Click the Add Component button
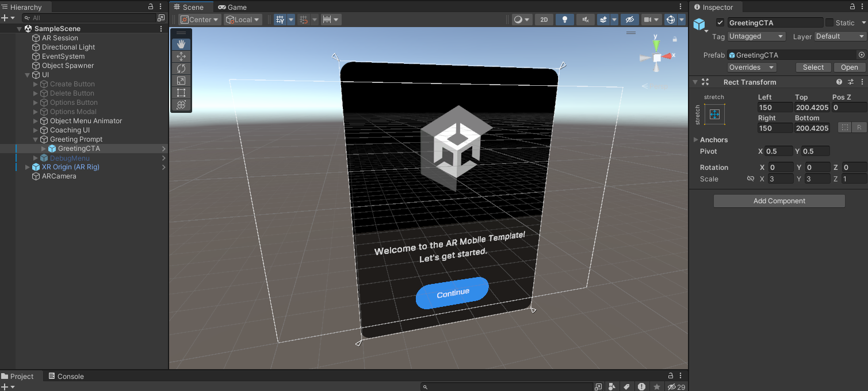The height and width of the screenshot is (391, 868). tap(779, 201)
